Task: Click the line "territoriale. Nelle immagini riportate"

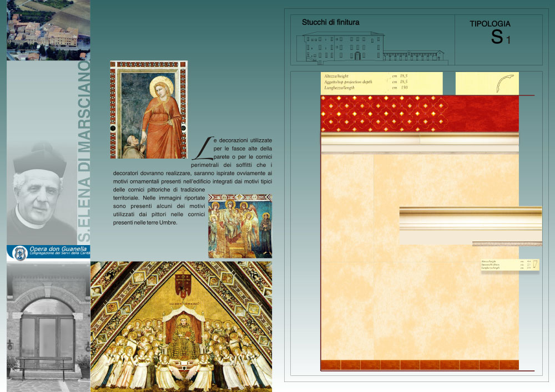Action: 159,198
